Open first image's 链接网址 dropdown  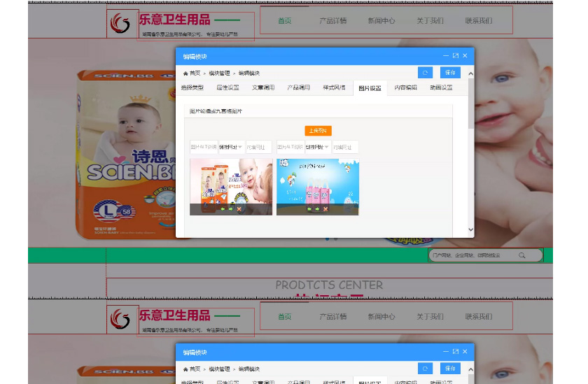click(231, 147)
